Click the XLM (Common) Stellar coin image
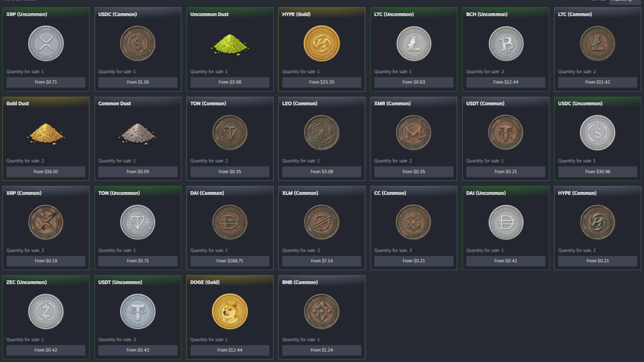This screenshot has height=362, width=644. 322,222
